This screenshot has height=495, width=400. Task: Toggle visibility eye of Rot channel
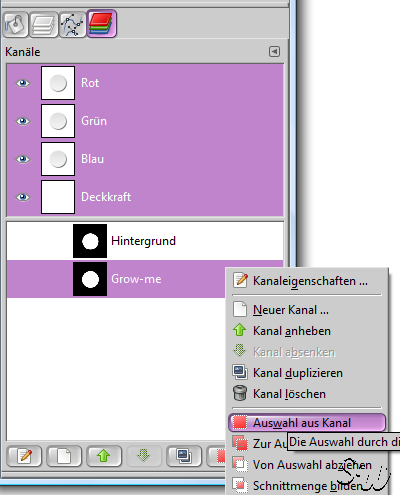point(23,83)
